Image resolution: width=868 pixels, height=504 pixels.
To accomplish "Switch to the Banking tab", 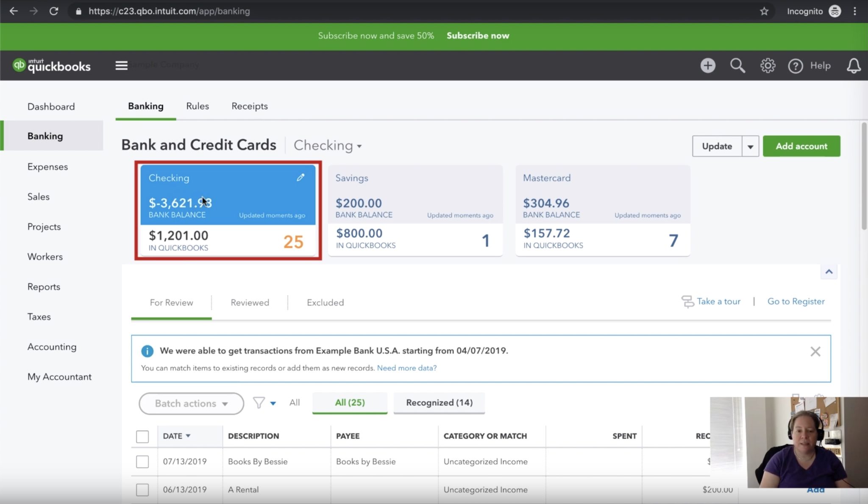I will click(145, 106).
